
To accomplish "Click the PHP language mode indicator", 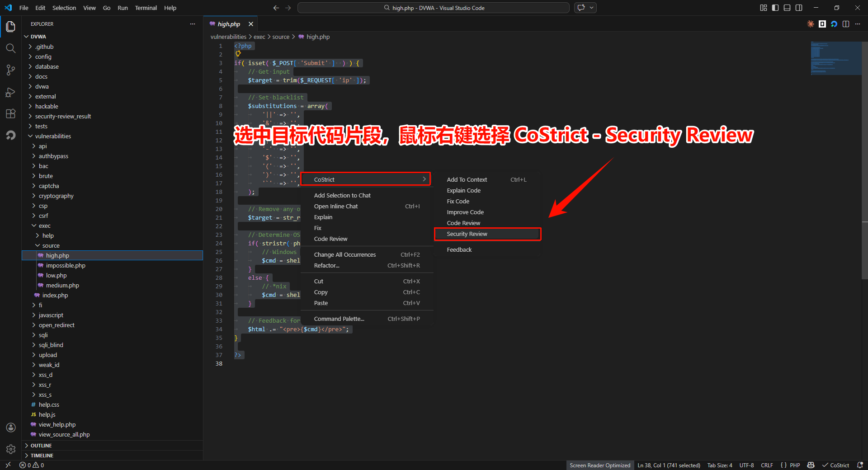I will pyautogui.click(x=795, y=465).
